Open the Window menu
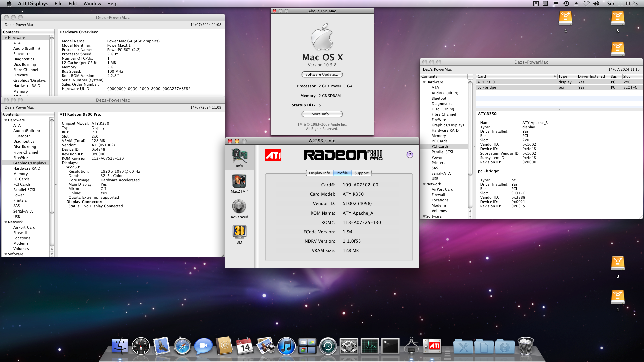This screenshot has height=362, width=644. tap(92, 4)
